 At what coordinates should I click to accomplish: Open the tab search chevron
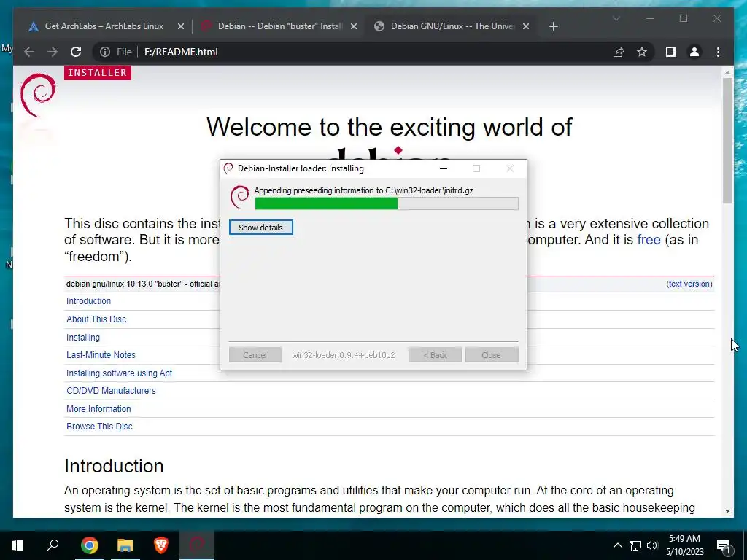point(616,18)
